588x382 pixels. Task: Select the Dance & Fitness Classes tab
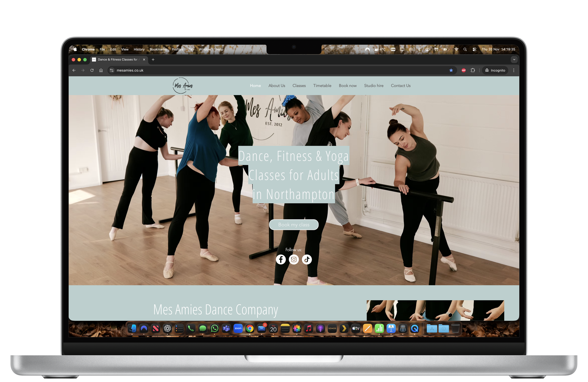119,59
